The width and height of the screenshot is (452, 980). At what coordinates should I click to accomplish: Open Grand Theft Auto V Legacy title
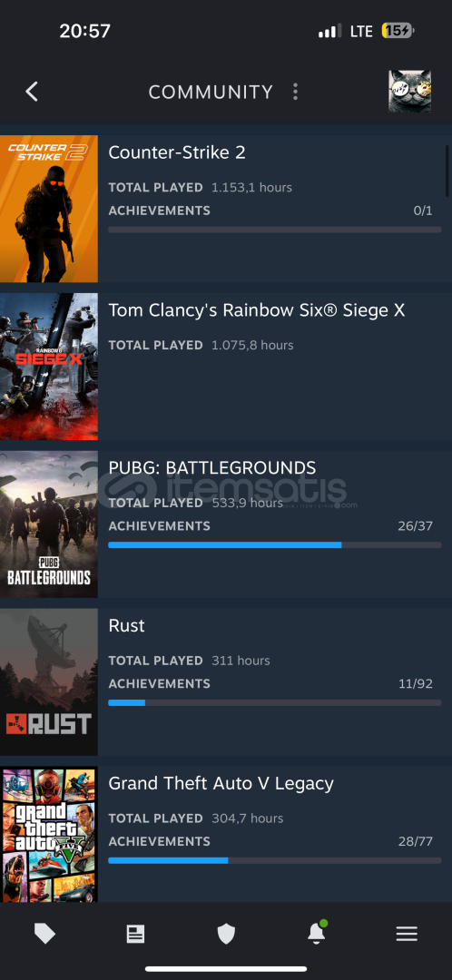pos(221,783)
